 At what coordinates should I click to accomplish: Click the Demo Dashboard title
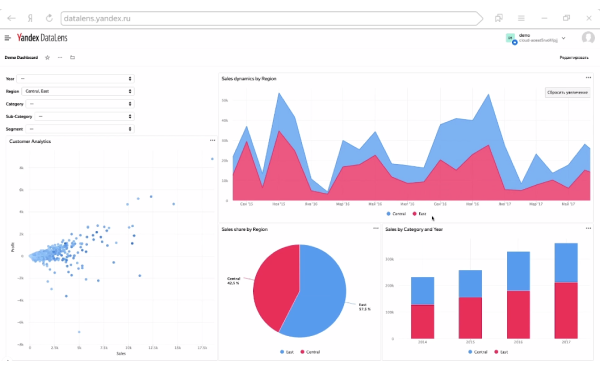coord(21,58)
